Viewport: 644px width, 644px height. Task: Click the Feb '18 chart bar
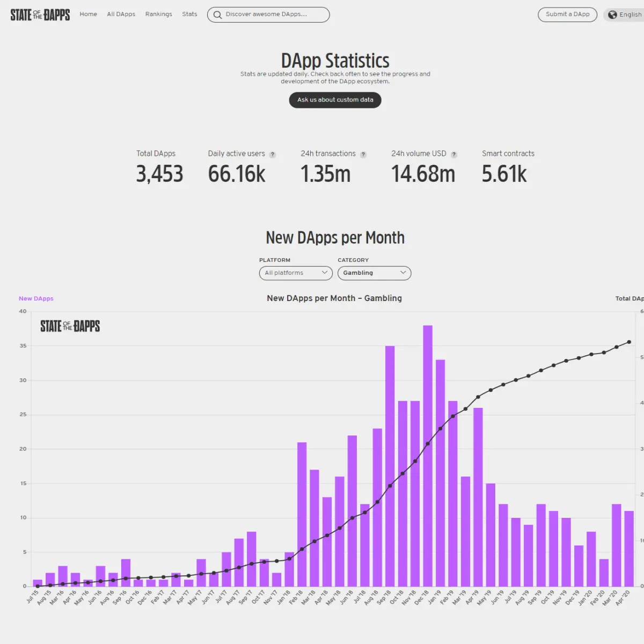(302, 514)
